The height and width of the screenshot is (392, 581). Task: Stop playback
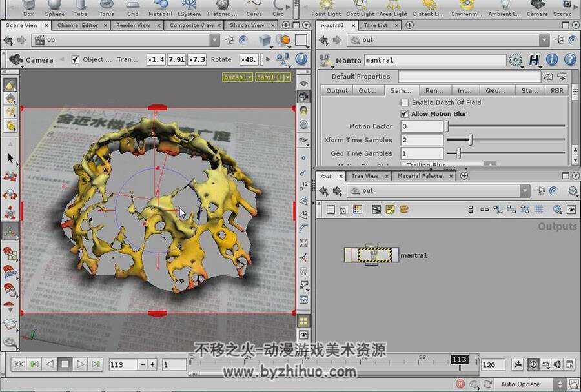pos(65,364)
